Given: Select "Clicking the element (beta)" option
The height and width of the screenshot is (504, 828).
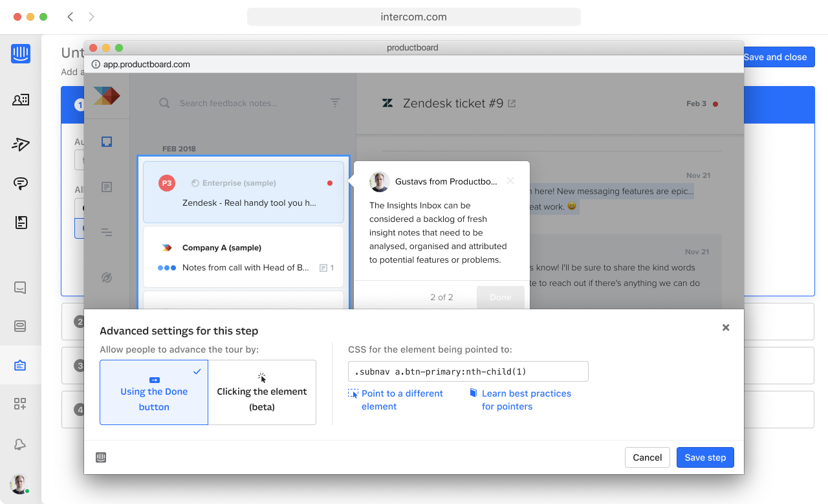Looking at the screenshot, I should coord(262,392).
